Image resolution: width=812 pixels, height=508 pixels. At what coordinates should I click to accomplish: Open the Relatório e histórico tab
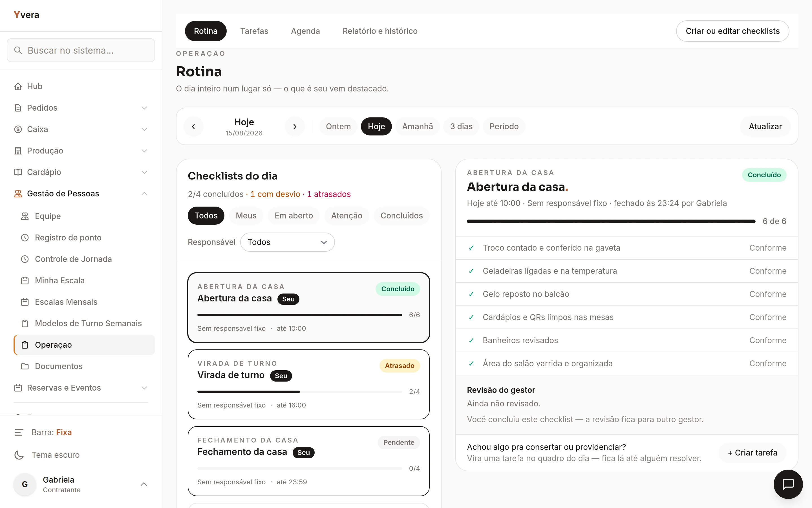click(x=380, y=31)
